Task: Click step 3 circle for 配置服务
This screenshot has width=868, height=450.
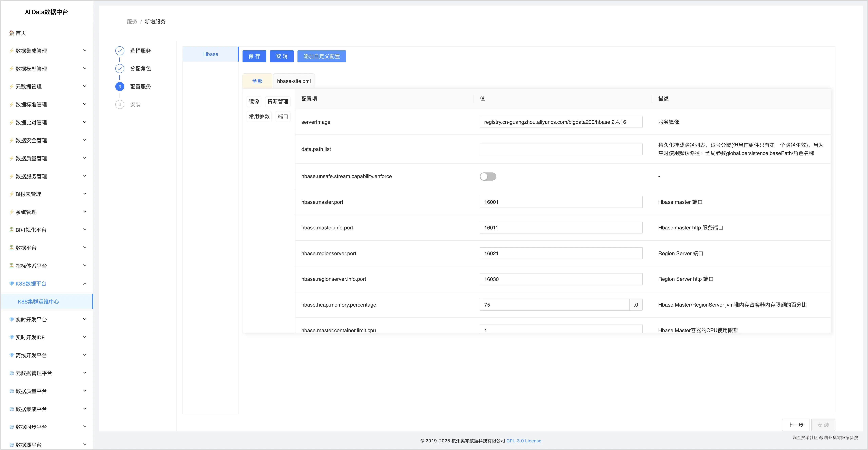Action: (120, 87)
